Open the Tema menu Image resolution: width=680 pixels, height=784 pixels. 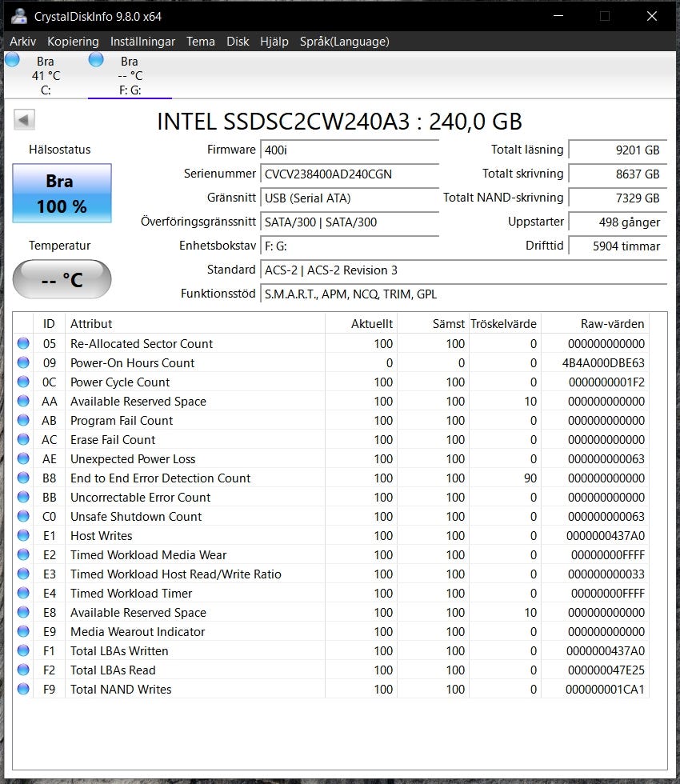(201, 42)
